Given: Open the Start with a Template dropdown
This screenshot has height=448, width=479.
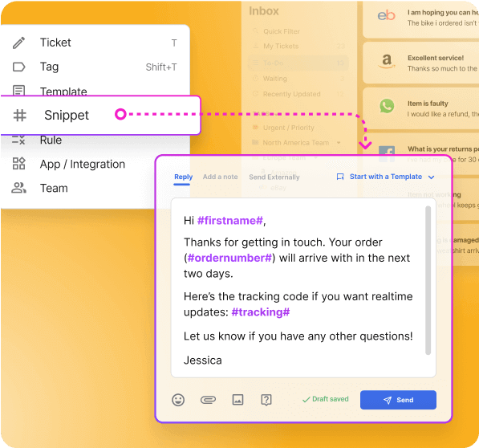Looking at the screenshot, I should point(385,177).
